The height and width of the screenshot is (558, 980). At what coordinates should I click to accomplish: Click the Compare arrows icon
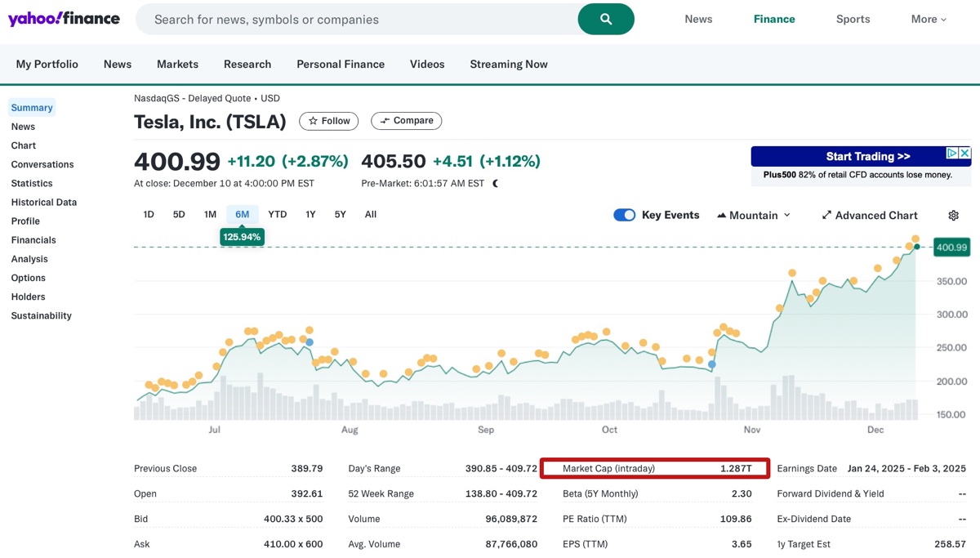pos(385,120)
